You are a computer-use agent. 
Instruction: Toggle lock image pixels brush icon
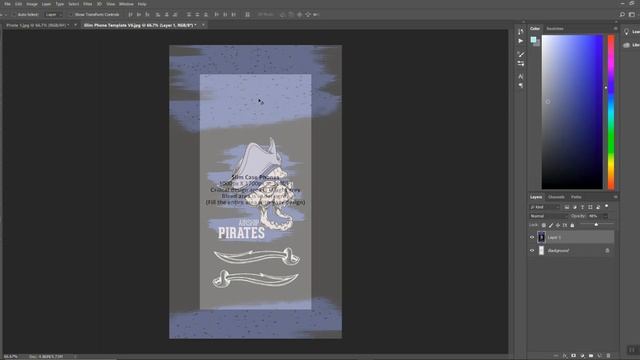pyautogui.click(x=551, y=225)
